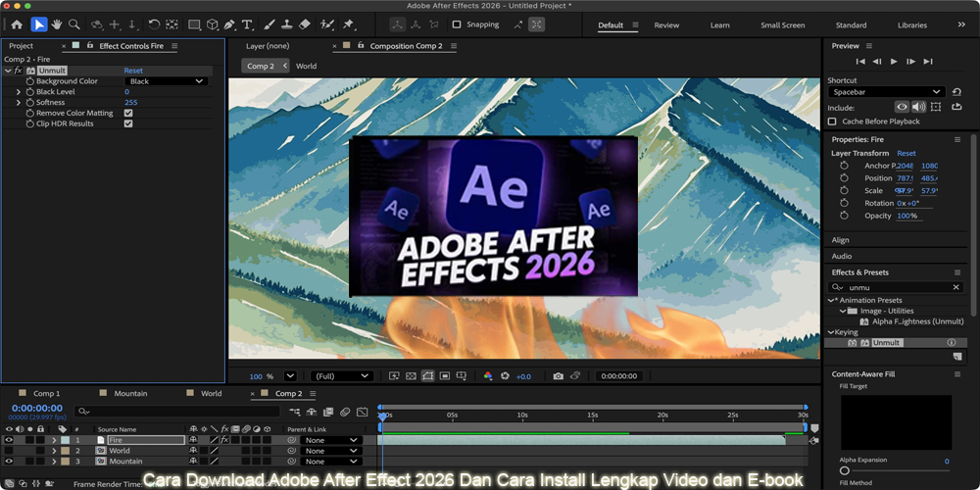
Task: Select the Hand tool
Action: tap(57, 25)
